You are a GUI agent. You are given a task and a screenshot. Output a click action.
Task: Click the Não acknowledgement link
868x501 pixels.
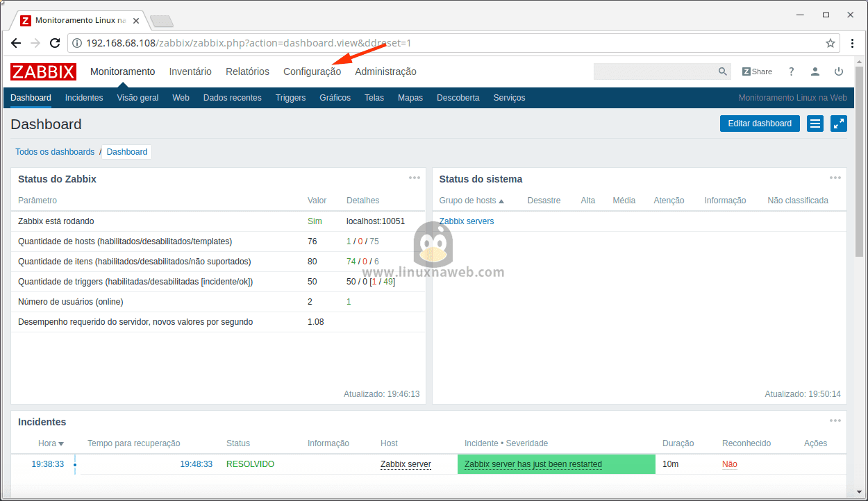pos(729,464)
